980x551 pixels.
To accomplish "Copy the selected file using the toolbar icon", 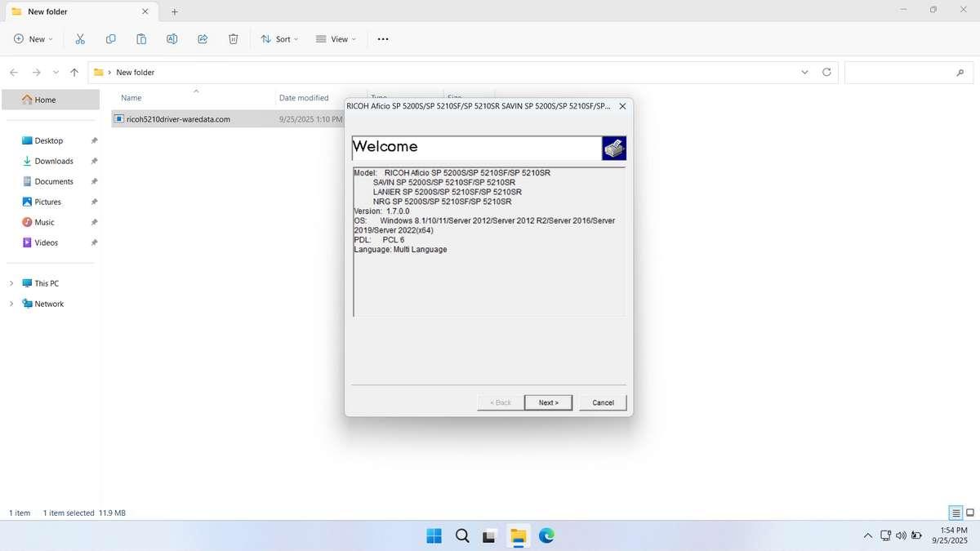I will [x=110, y=38].
